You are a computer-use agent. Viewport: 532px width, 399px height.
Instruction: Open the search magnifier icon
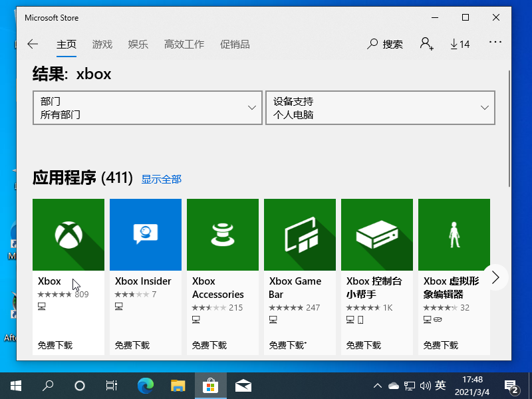(373, 44)
